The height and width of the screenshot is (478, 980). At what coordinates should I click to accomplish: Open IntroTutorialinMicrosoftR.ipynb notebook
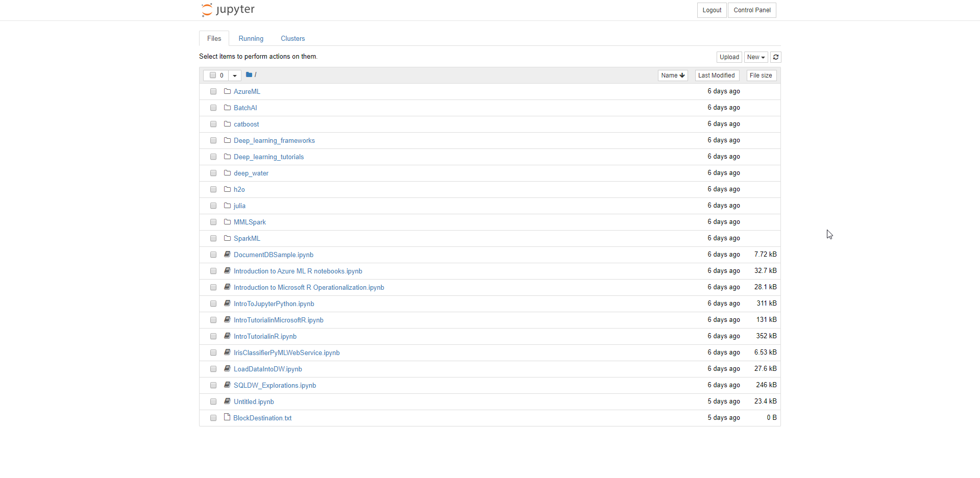click(278, 320)
